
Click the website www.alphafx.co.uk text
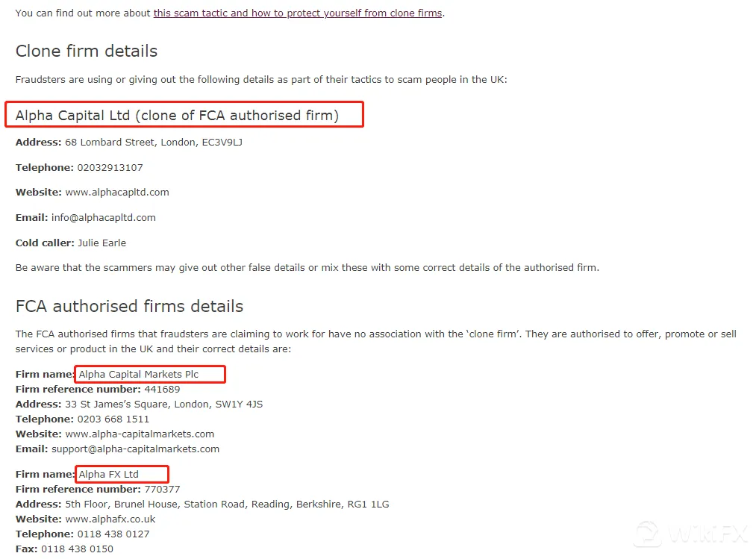110,519
